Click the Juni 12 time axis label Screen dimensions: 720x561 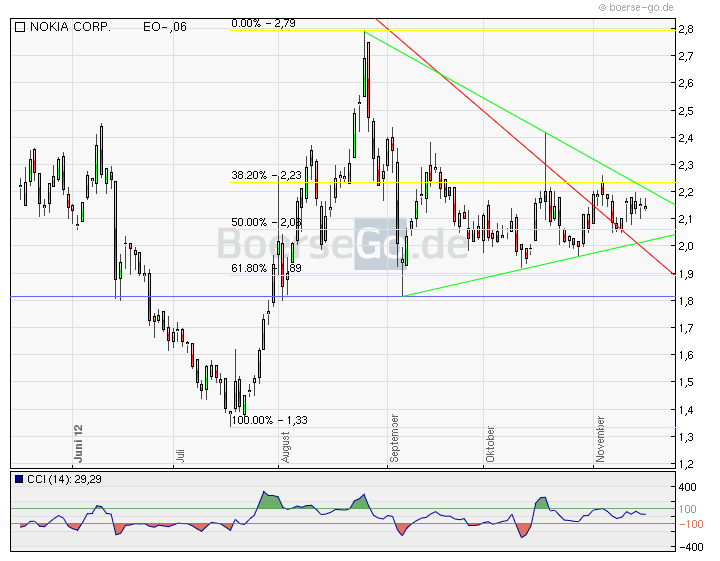tap(78, 442)
